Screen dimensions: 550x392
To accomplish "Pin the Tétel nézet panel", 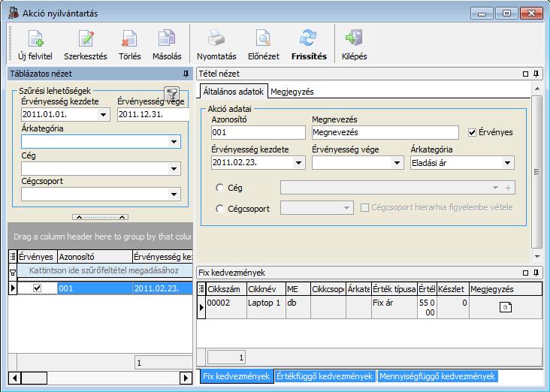I will coord(536,74).
